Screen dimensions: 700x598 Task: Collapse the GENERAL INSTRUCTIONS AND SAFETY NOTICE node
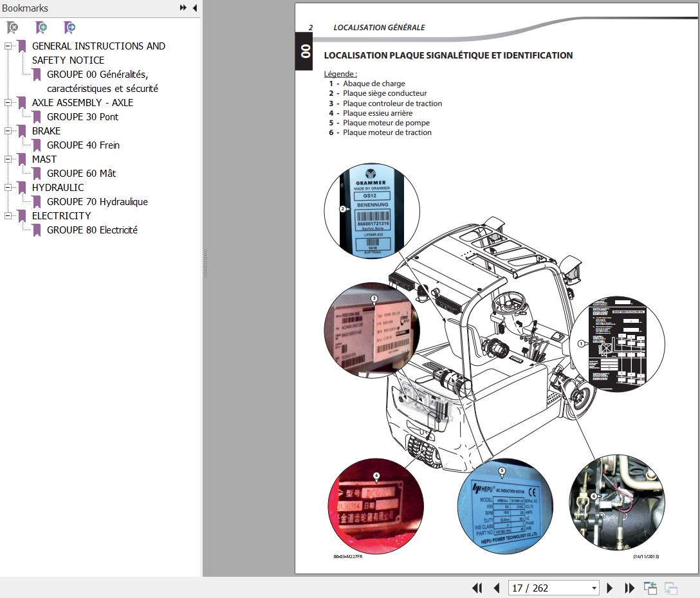(x=8, y=46)
